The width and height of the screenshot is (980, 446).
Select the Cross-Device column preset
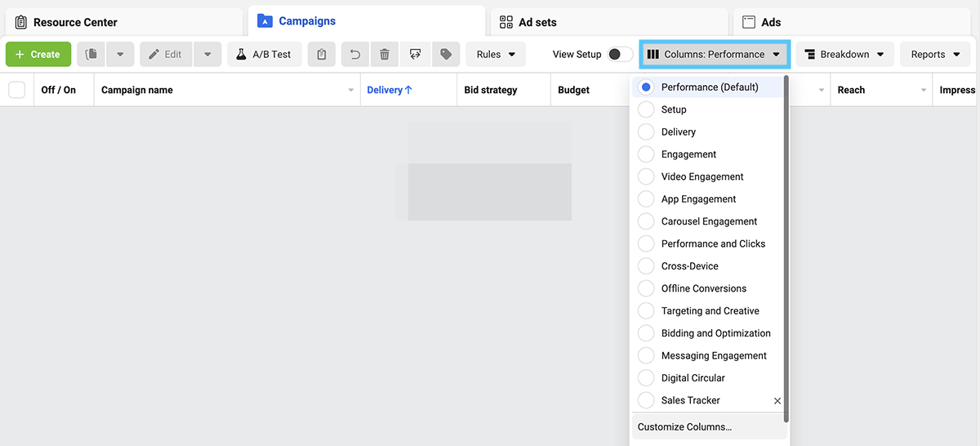[x=708, y=266]
